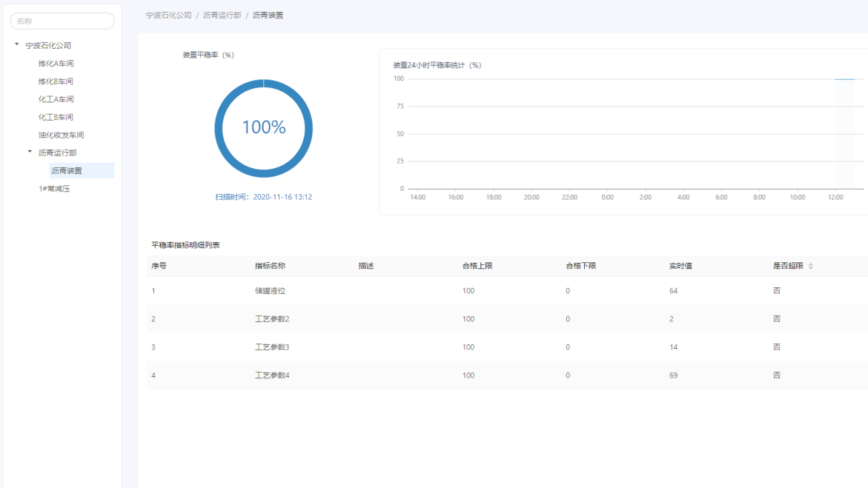Click 宁波石化公司 in the breadcrumb

click(x=168, y=15)
